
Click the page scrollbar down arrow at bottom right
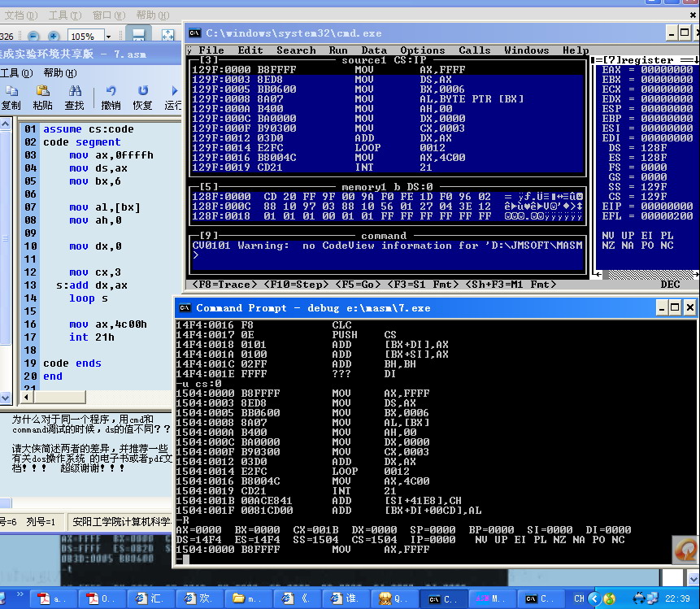click(x=693, y=579)
